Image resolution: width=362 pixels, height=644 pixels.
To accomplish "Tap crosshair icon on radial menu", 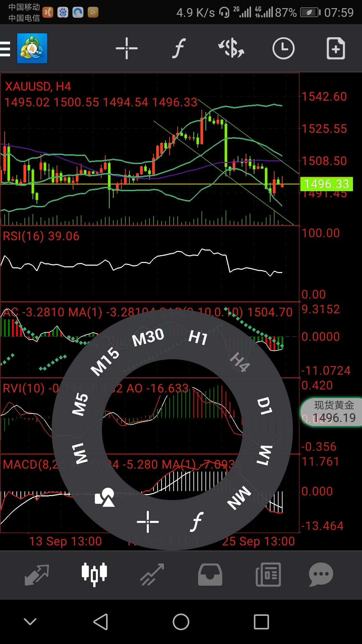I will tap(148, 522).
